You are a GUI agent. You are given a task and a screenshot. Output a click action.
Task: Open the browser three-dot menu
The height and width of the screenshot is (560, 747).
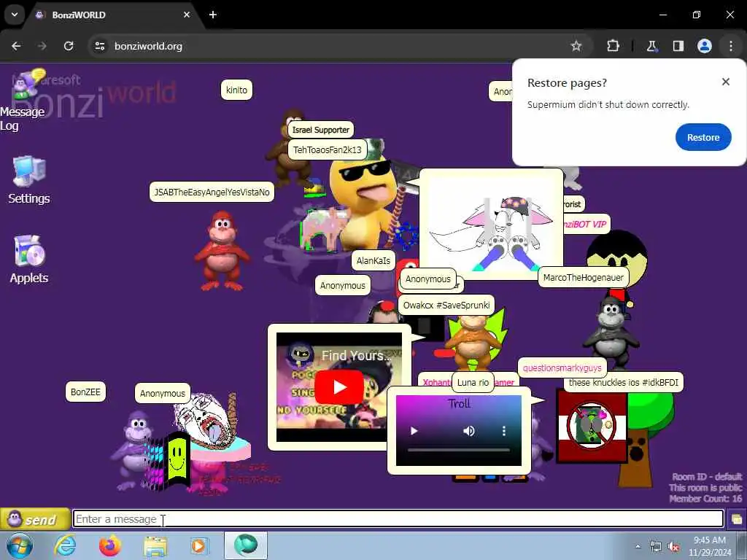[730, 46]
